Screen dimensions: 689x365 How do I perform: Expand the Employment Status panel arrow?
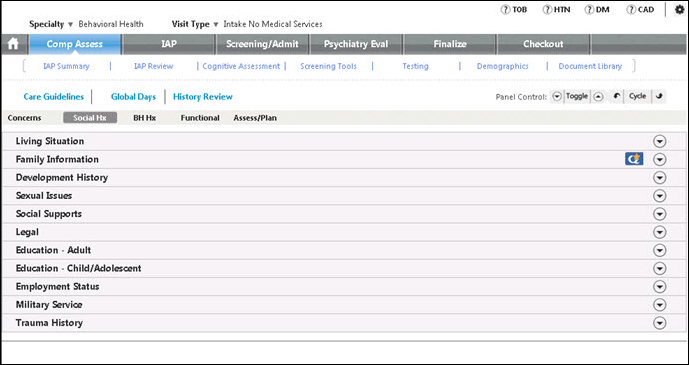tap(660, 287)
